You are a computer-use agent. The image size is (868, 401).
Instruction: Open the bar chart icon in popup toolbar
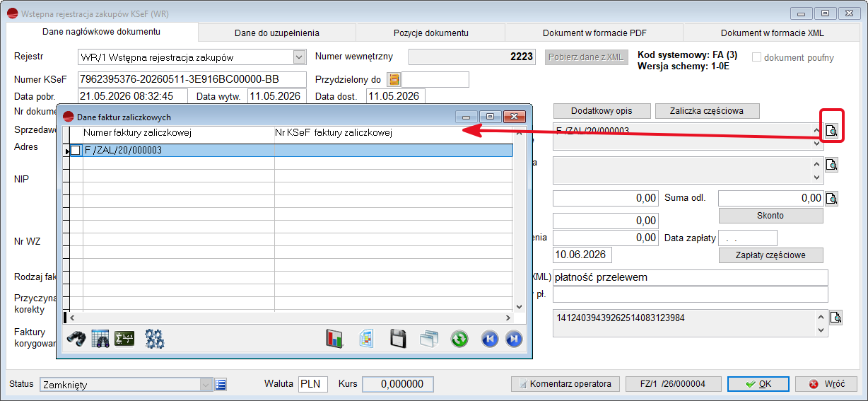pos(334,338)
